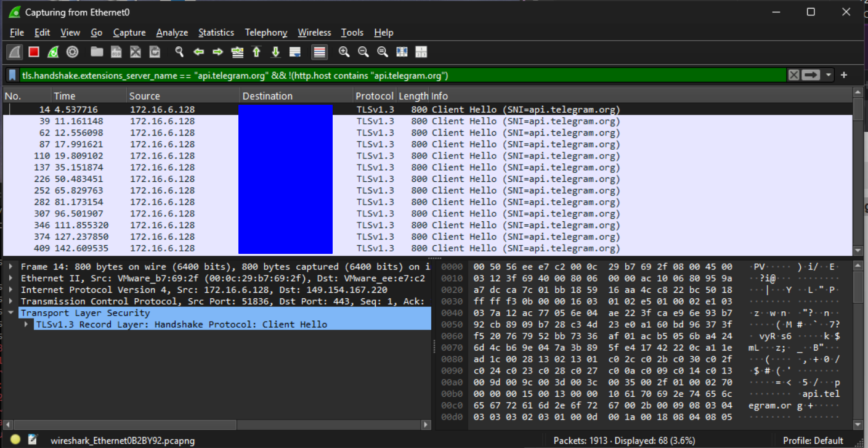This screenshot has width=868, height=448.
Task: Expand the Frame 14 details tree
Action: point(11,267)
